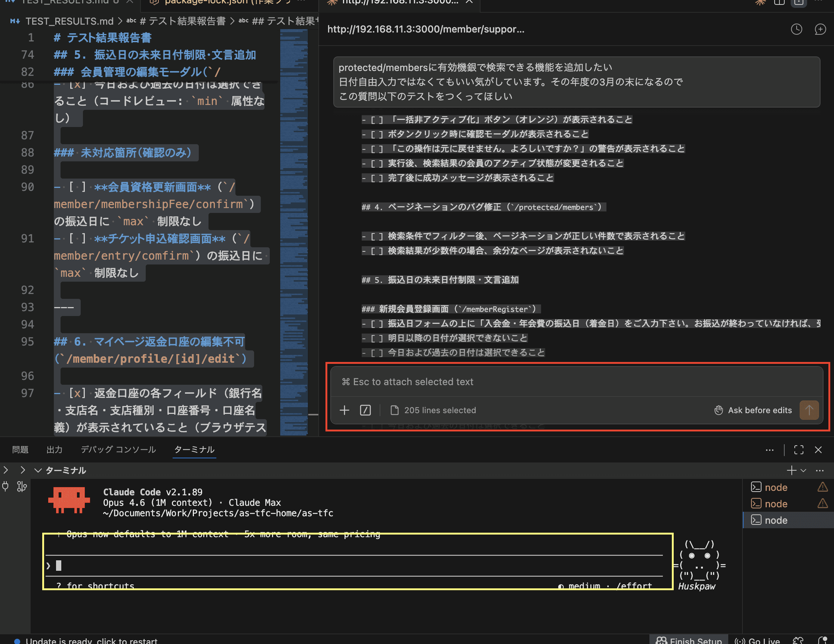834x644 pixels.
Task: Toggle 205 lines selected attachment
Action: 433,410
